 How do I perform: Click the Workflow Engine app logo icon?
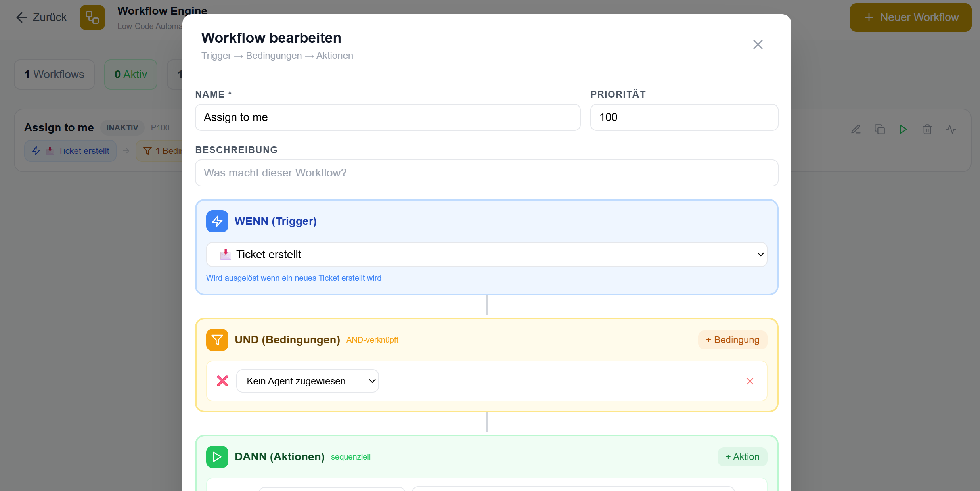tap(92, 17)
